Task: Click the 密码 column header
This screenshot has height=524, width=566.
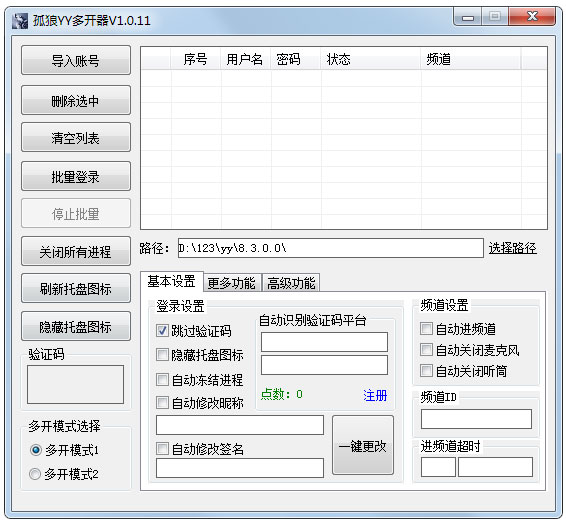Action: point(295,59)
